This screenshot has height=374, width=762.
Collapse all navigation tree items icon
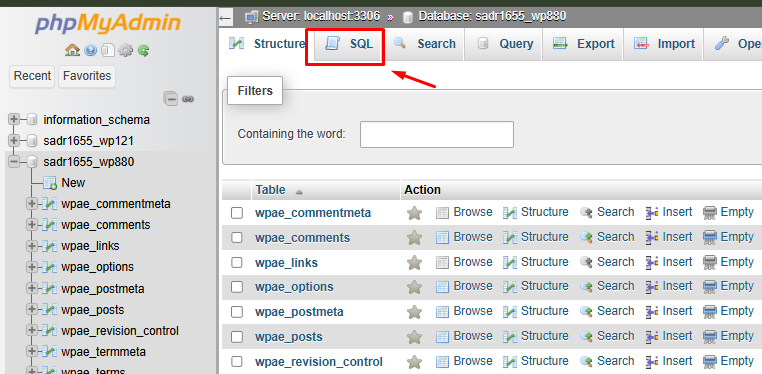171,99
